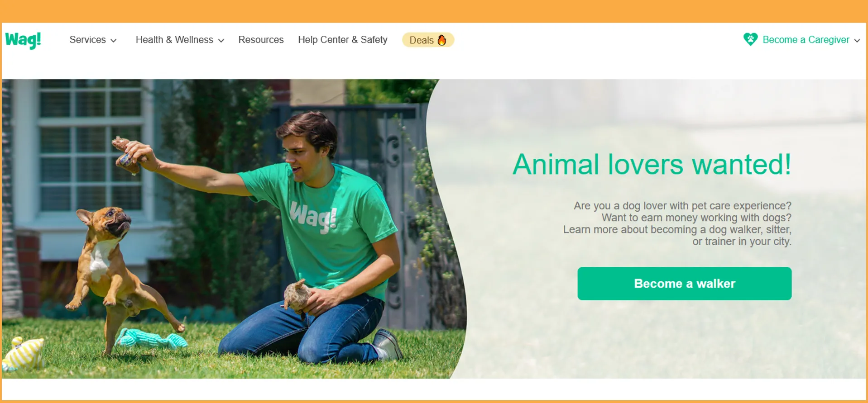Click the Become a walker button

point(684,284)
